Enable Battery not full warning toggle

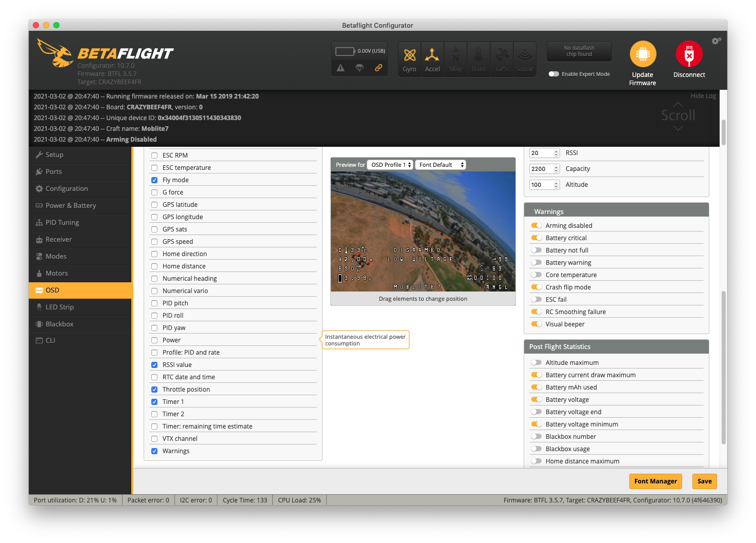(536, 250)
